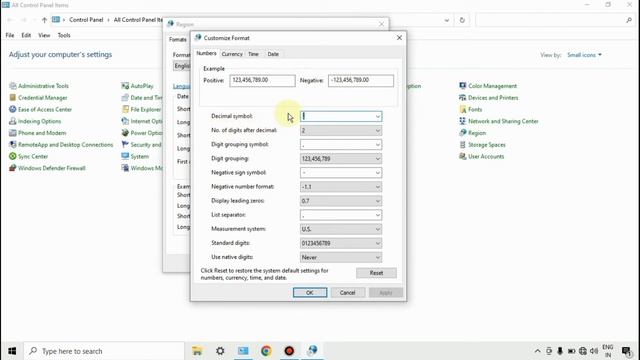Click the taskbar search box
The width and height of the screenshot is (640, 360).
104,351
